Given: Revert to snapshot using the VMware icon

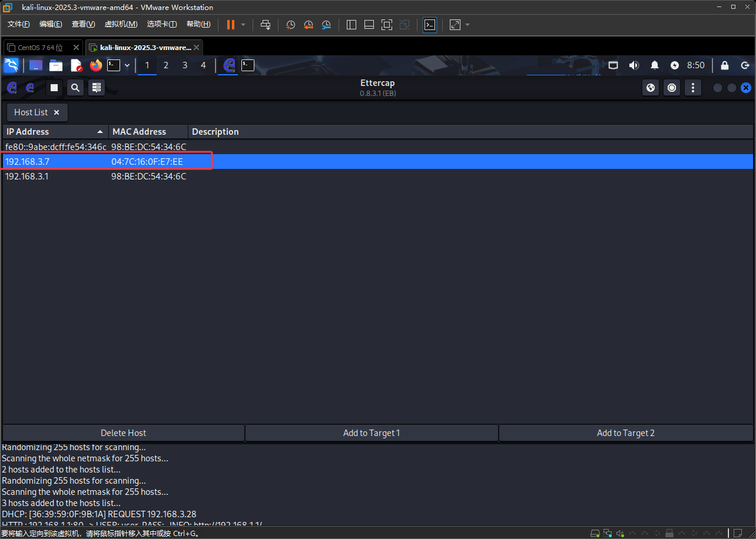Looking at the screenshot, I should (x=309, y=25).
